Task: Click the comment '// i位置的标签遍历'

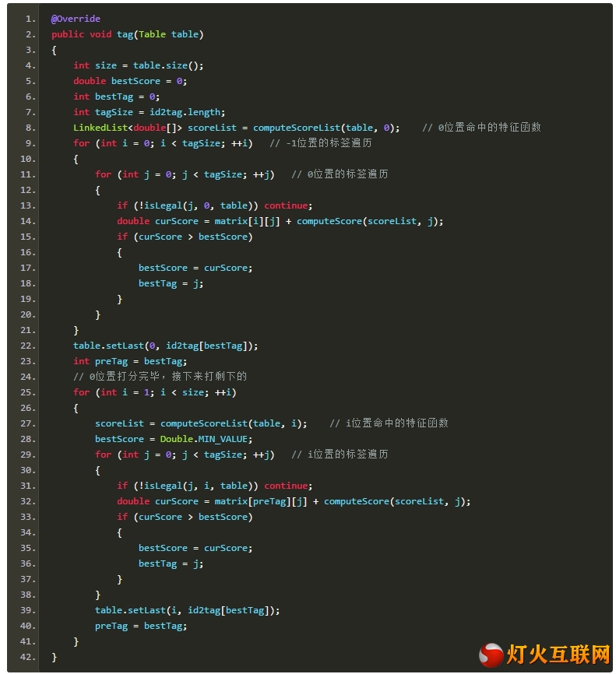Action: pos(340,455)
